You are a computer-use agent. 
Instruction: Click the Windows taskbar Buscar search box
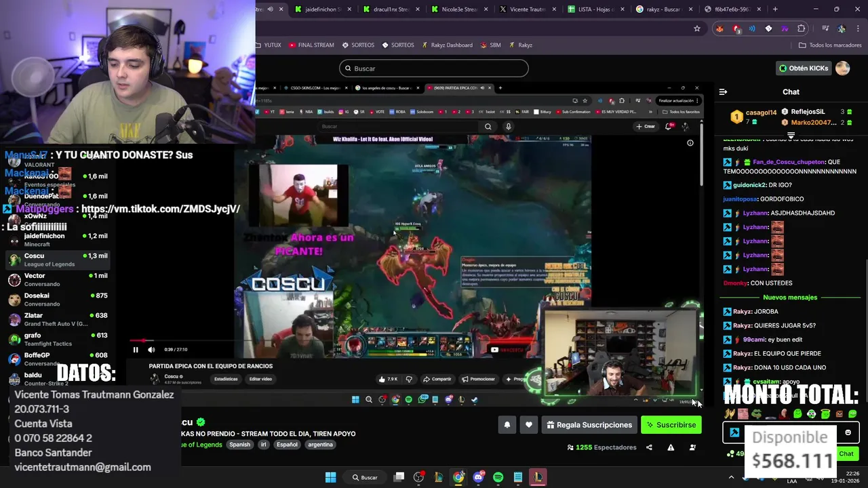coord(365,477)
